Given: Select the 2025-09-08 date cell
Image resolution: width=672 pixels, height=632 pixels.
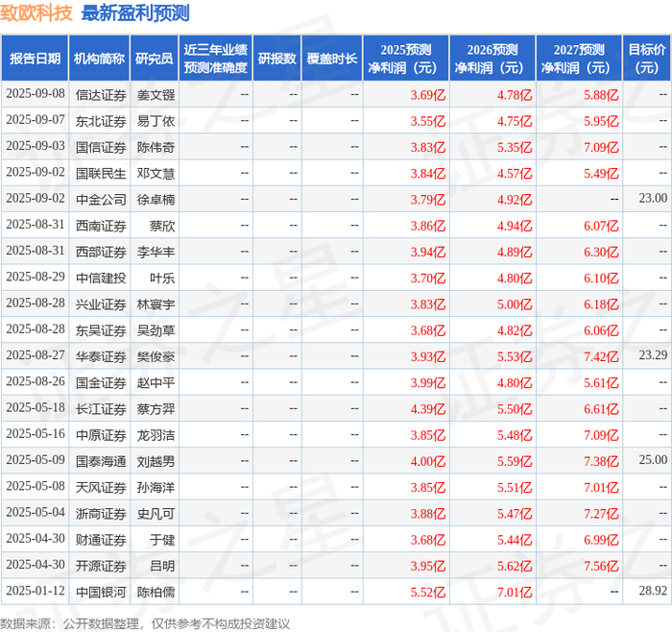Looking at the screenshot, I should pos(36,94).
